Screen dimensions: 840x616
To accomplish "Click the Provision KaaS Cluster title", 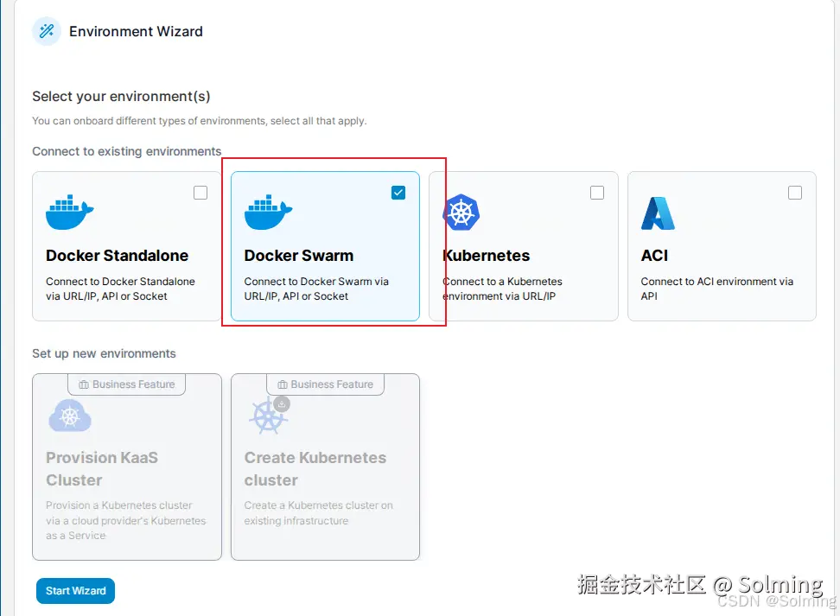I will [102, 468].
